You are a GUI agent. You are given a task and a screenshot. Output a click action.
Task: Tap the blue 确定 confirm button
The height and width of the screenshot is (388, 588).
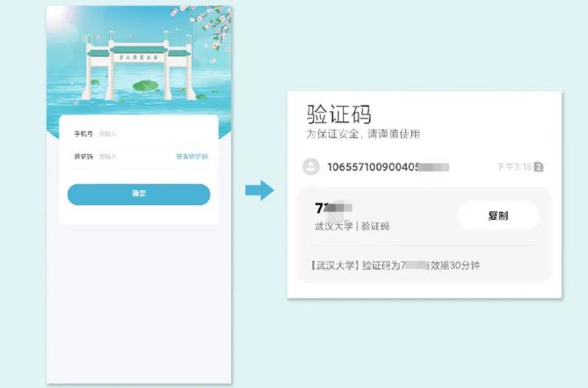point(139,194)
